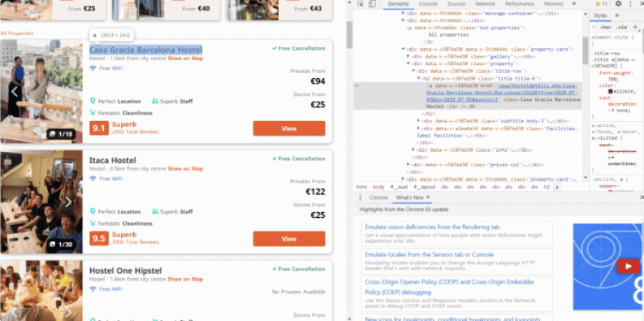Screen dimensions: 644x321
Task: Click Itaca Hostel Free Cancellation checkmark
Action: (x=274, y=159)
